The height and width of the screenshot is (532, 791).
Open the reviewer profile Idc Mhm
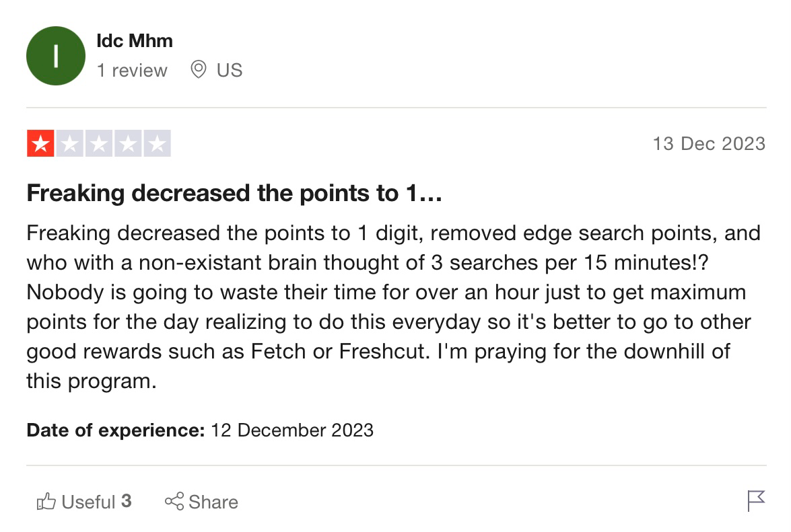[136, 40]
